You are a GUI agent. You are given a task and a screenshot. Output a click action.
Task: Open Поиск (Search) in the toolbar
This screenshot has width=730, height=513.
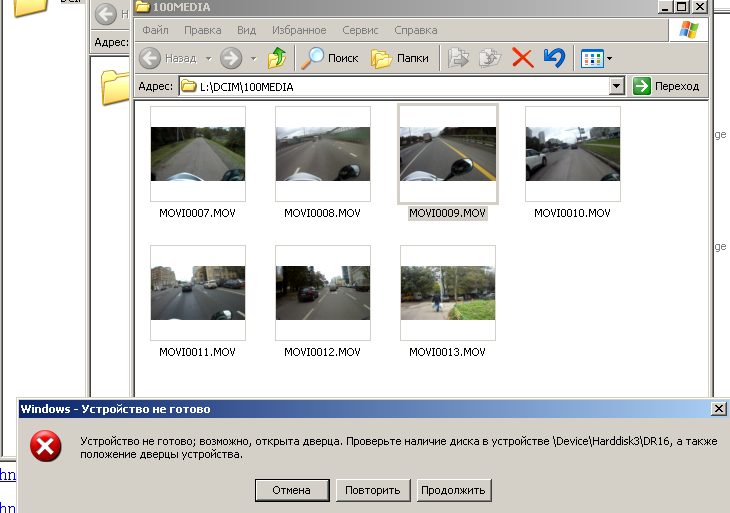(330, 58)
